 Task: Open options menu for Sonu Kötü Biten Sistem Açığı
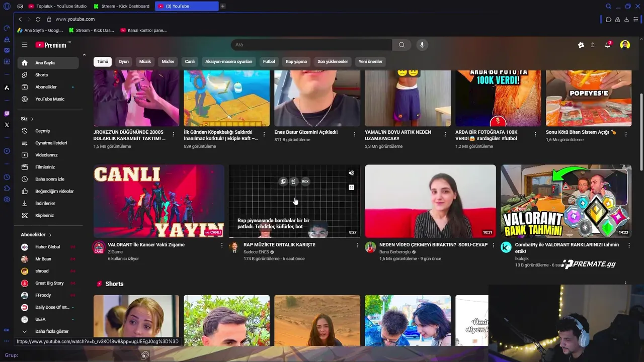coord(626,134)
